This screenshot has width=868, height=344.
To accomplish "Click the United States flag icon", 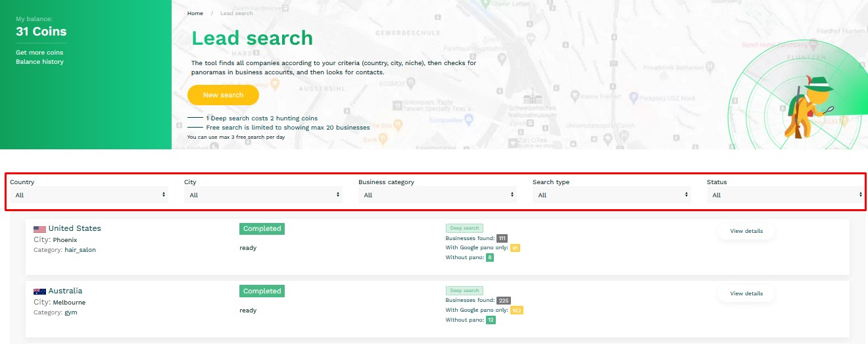I will [39, 229].
